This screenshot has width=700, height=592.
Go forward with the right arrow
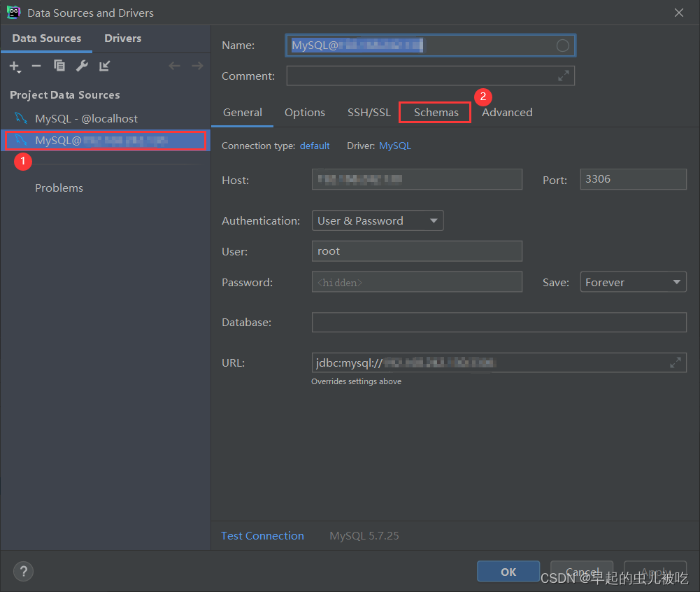pos(197,66)
